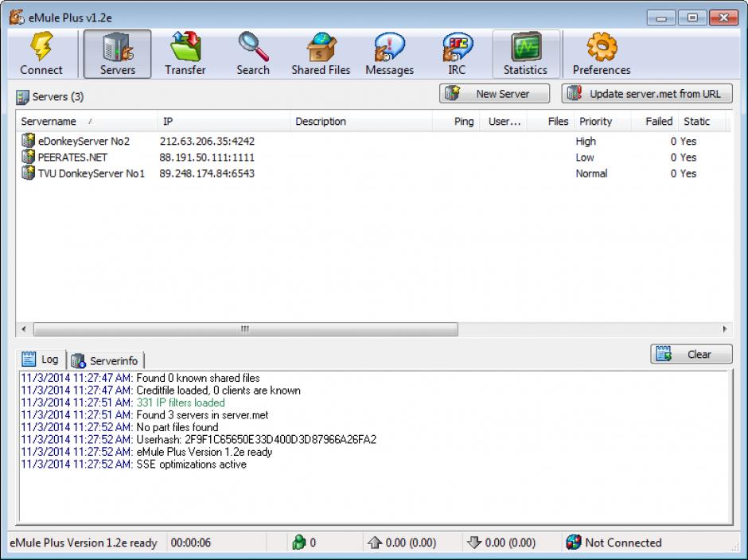Sort by IP column header

pos(224,121)
